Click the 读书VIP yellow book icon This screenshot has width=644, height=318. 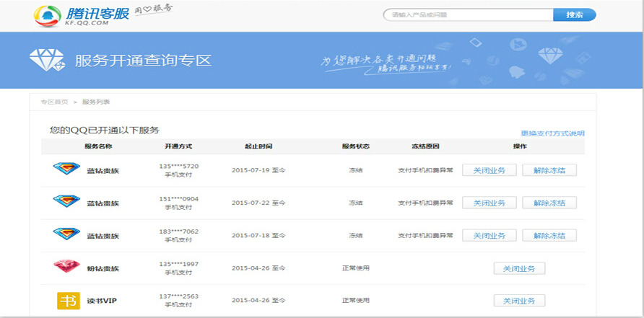(x=68, y=300)
